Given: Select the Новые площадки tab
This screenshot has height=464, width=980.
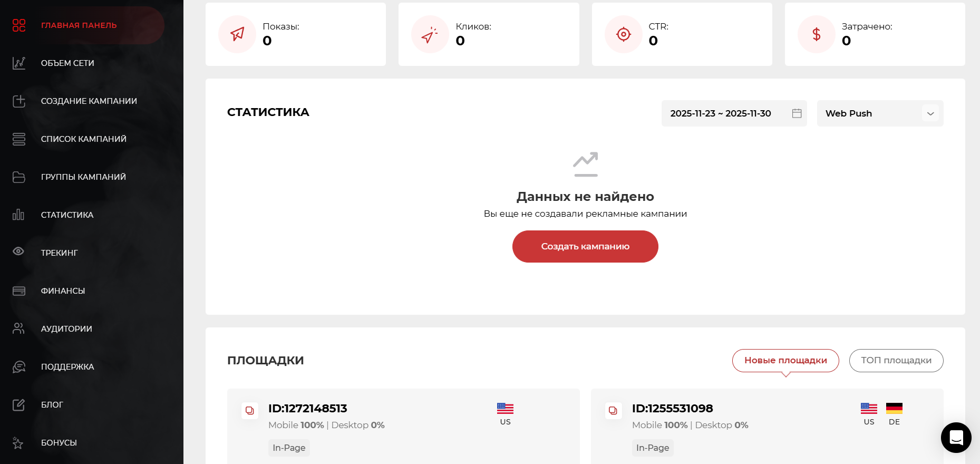Looking at the screenshot, I should 785,361.
